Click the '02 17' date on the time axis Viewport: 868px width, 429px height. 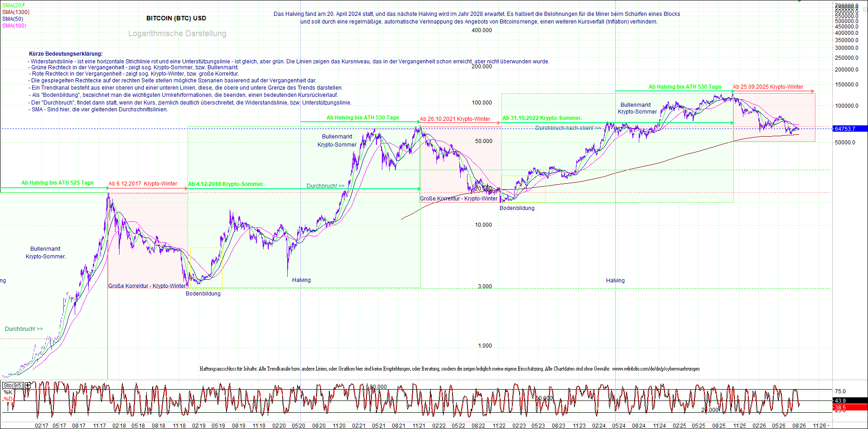pos(41,426)
